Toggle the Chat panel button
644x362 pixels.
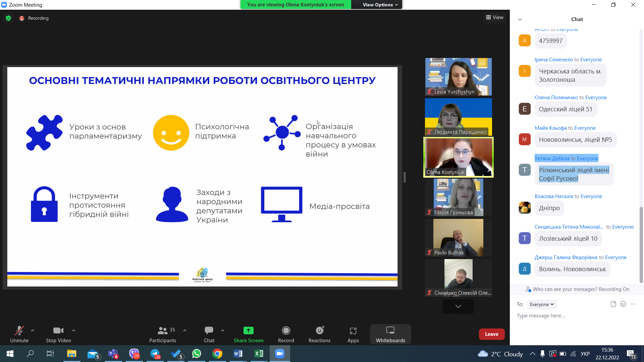click(209, 331)
